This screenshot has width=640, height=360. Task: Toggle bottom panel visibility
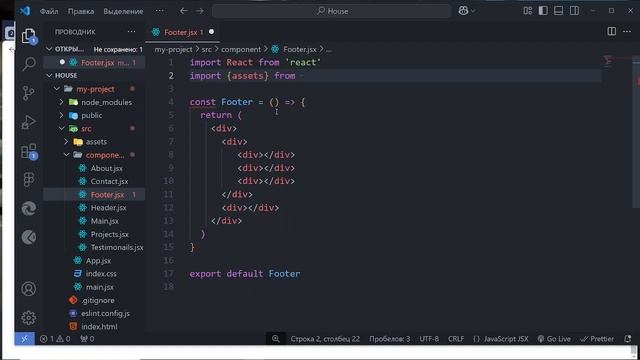[559, 11]
